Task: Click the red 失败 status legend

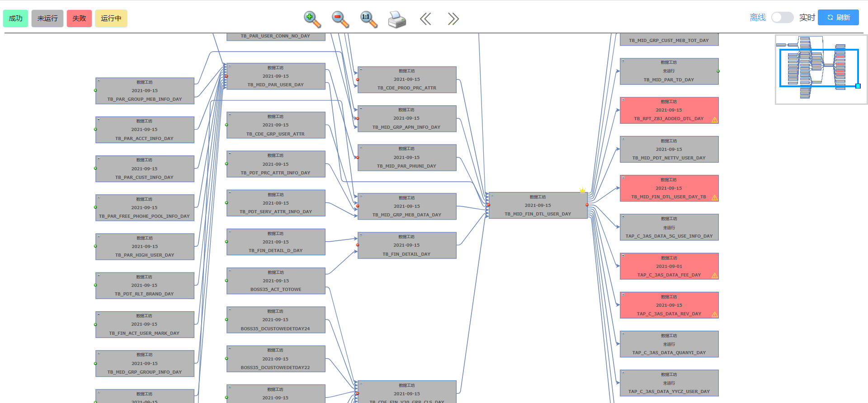Action: pyautogui.click(x=79, y=19)
